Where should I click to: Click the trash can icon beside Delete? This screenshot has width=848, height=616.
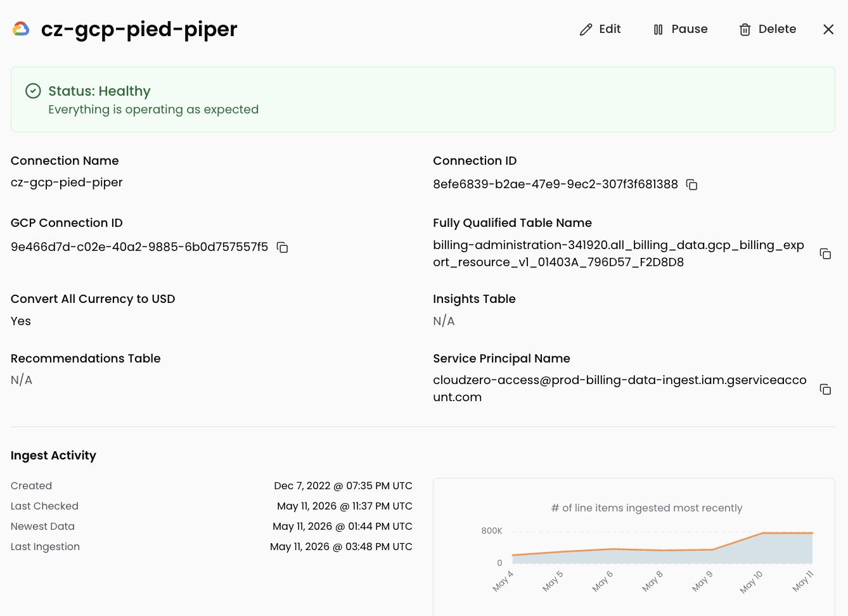(x=745, y=30)
